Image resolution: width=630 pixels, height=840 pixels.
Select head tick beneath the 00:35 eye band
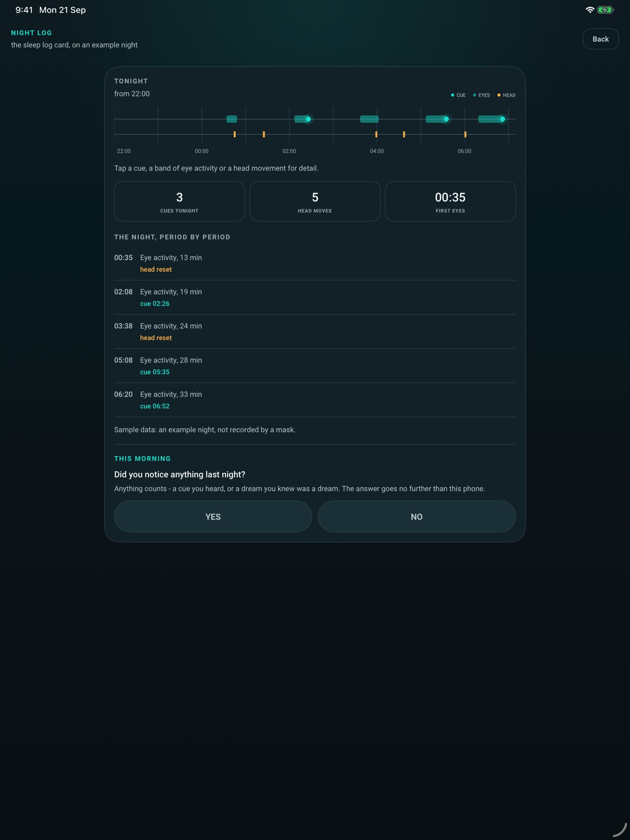click(x=235, y=134)
